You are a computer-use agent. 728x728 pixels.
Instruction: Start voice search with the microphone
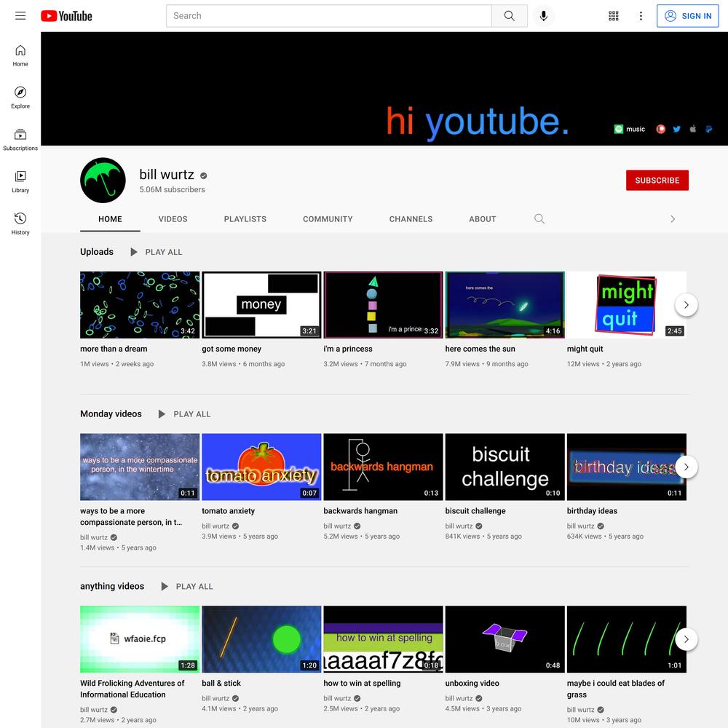click(543, 16)
